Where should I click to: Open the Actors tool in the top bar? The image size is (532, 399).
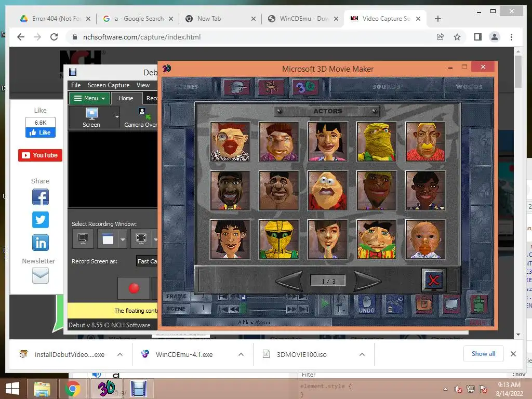tap(237, 87)
